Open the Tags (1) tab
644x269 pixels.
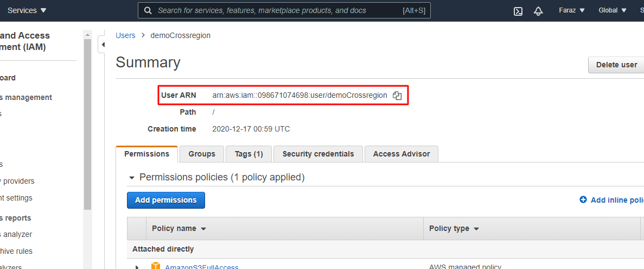[248, 154]
